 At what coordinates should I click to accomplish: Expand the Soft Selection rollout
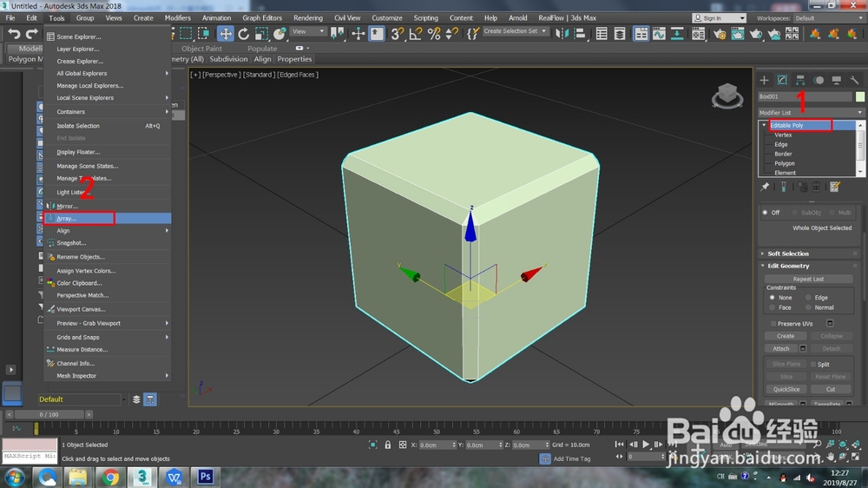[x=788, y=254]
